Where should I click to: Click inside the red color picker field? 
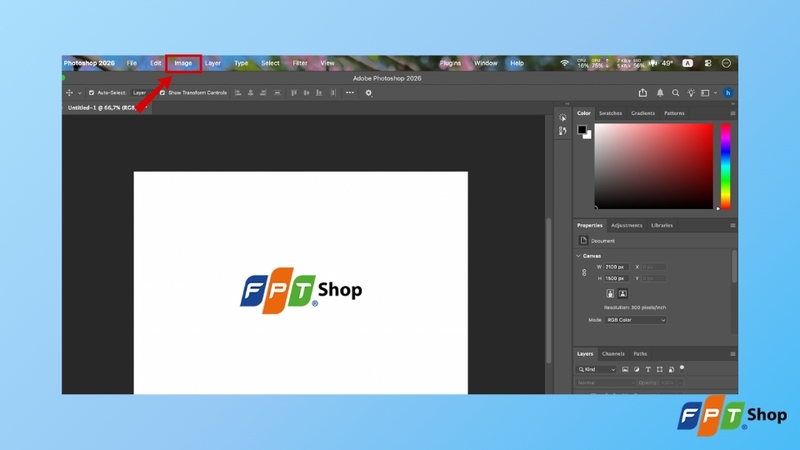point(654,166)
